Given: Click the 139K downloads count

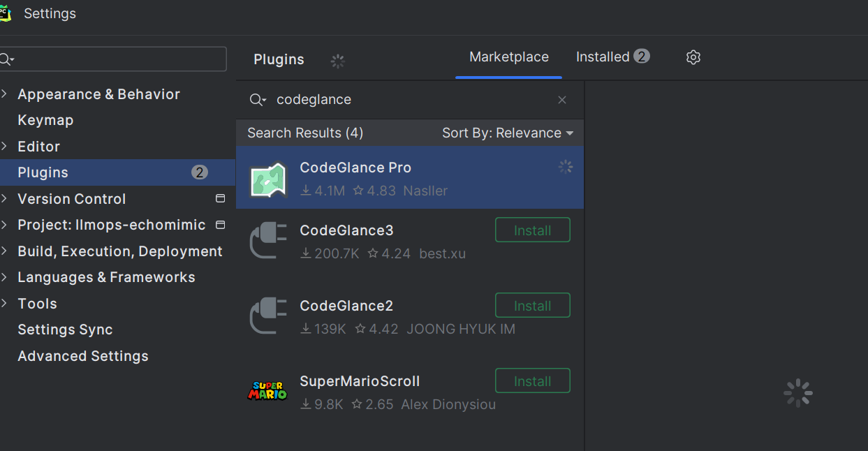Looking at the screenshot, I should [x=323, y=329].
